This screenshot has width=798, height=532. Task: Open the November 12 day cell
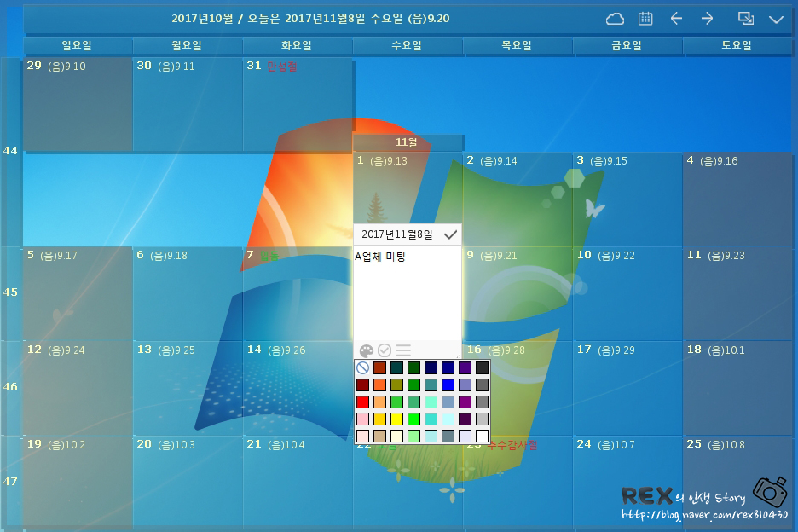click(x=78, y=389)
